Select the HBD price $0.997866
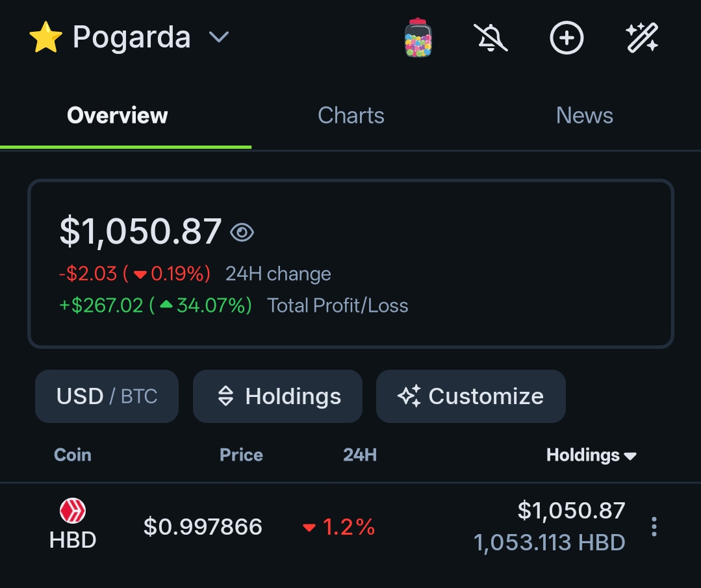Viewport: 701px width, 588px height. pyautogui.click(x=203, y=526)
